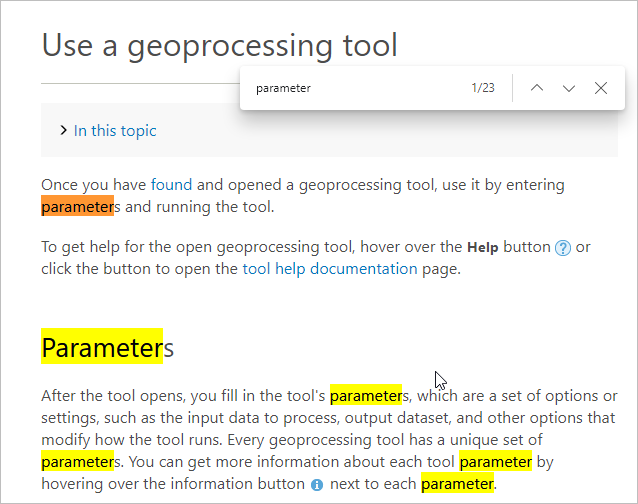
Task: Expand the In this topic chevron
Action: pos(64,130)
